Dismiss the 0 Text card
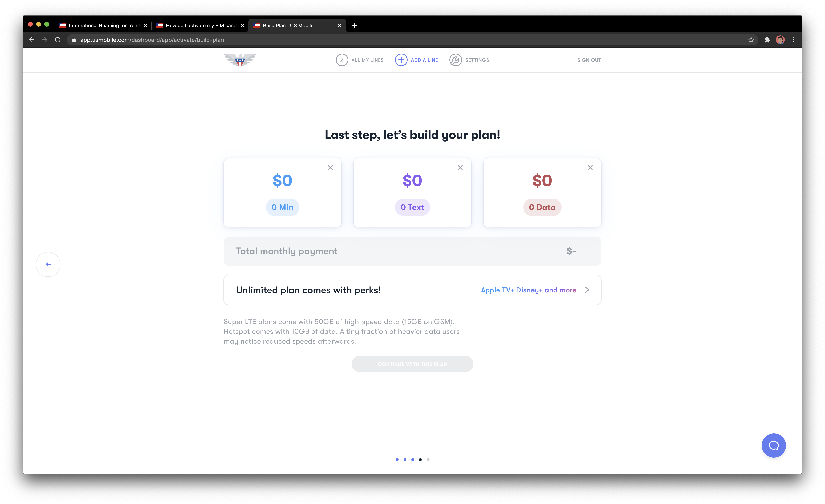825x504 pixels. tap(460, 168)
